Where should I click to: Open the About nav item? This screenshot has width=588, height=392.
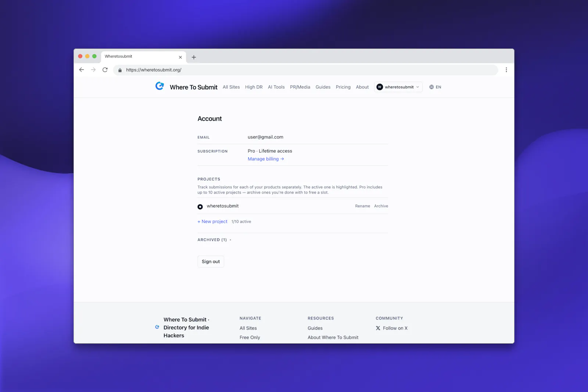(x=362, y=87)
